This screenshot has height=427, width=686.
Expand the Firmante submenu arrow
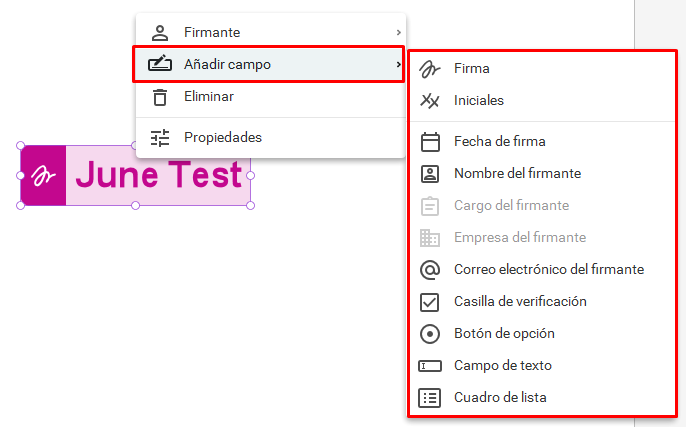coord(399,32)
